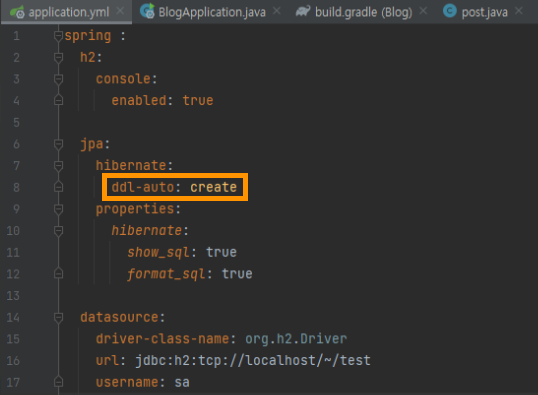Click the 'true' value of show_sql
Screen dimensions: 538x395
(x=221, y=253)
